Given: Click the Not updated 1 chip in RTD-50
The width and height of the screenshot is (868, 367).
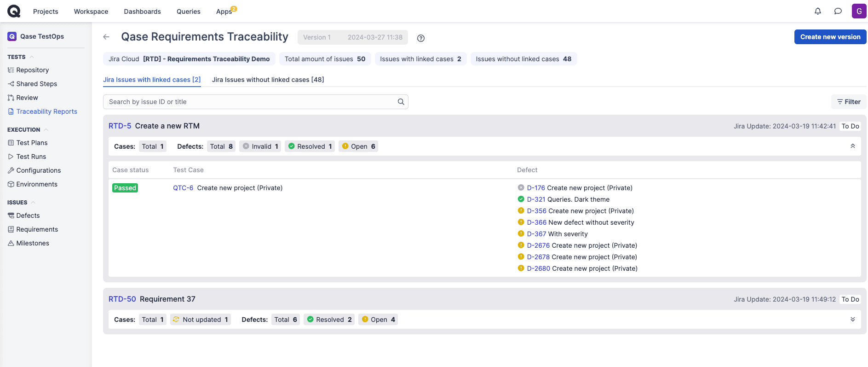Looking at the screenshot, I should [200, 320].
